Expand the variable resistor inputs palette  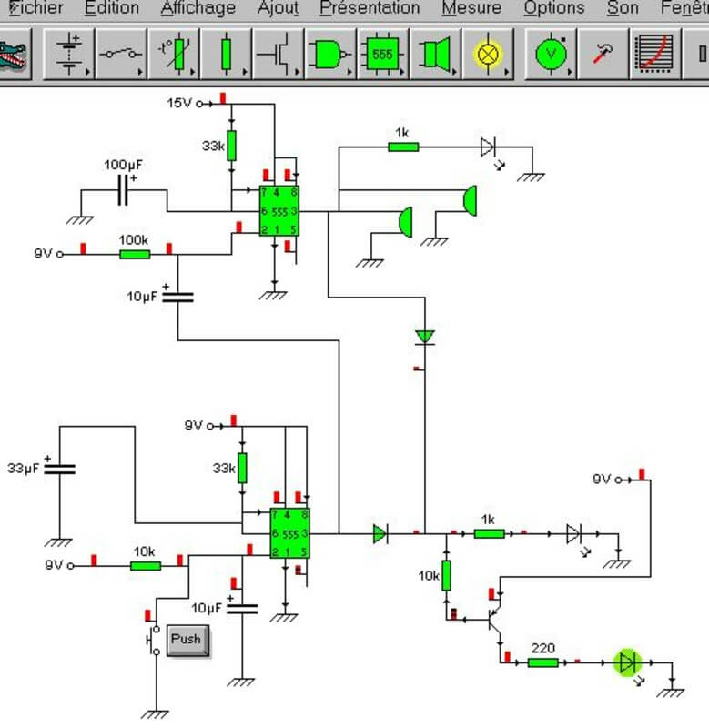173,55
